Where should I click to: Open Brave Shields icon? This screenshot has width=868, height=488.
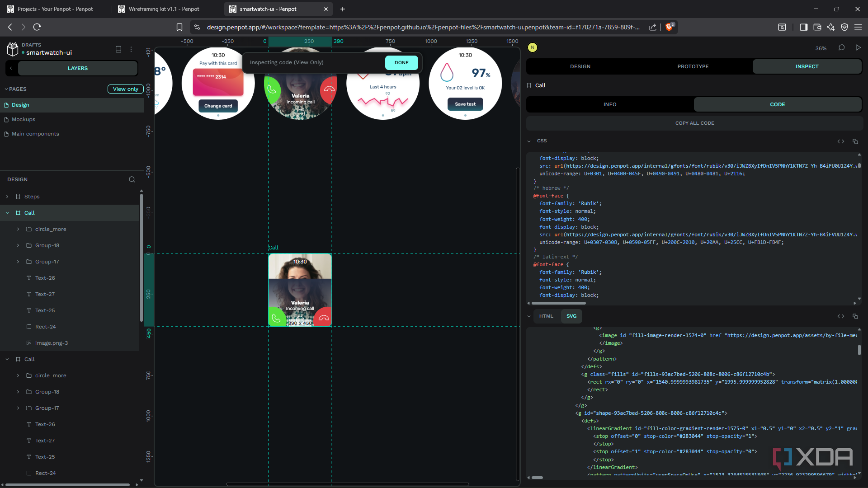click(669, 27)
